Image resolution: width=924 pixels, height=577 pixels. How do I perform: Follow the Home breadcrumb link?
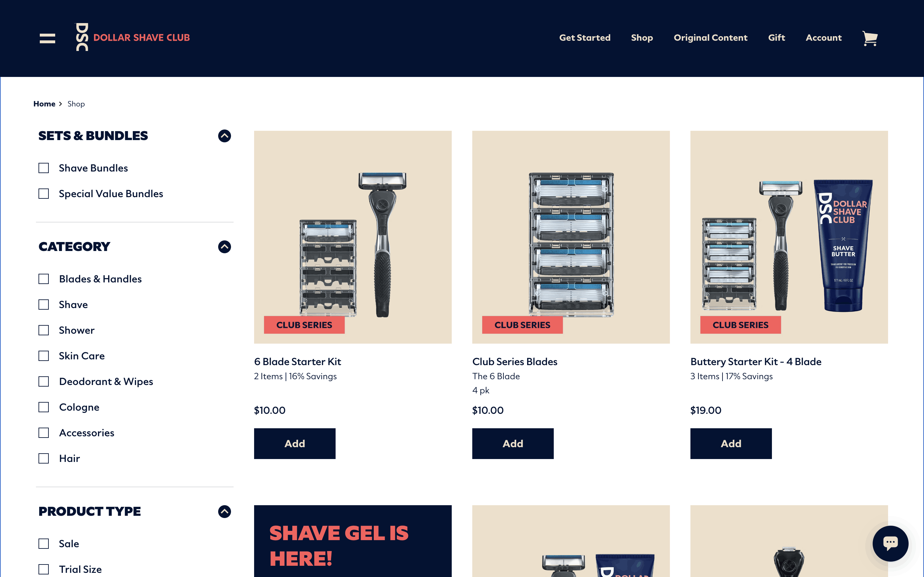pos(44,104)
